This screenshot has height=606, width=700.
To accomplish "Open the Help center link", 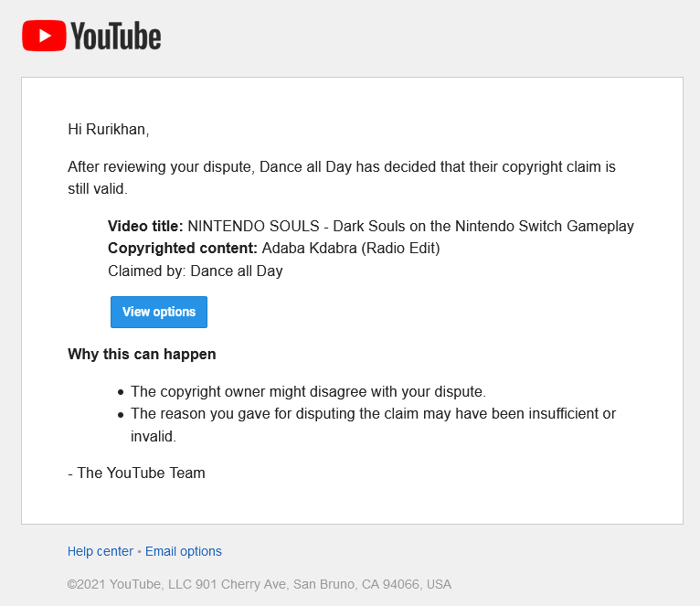I will click(x=101, y=551).
